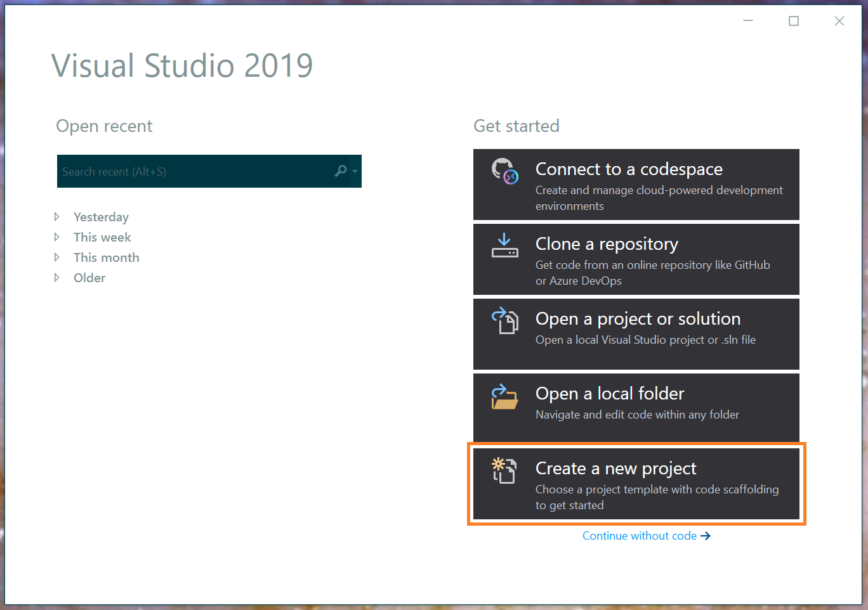Expand the Yesterday group triangle
Image resolution: width=868 pixels, height=610 pixels.
(x=57, y=217)
